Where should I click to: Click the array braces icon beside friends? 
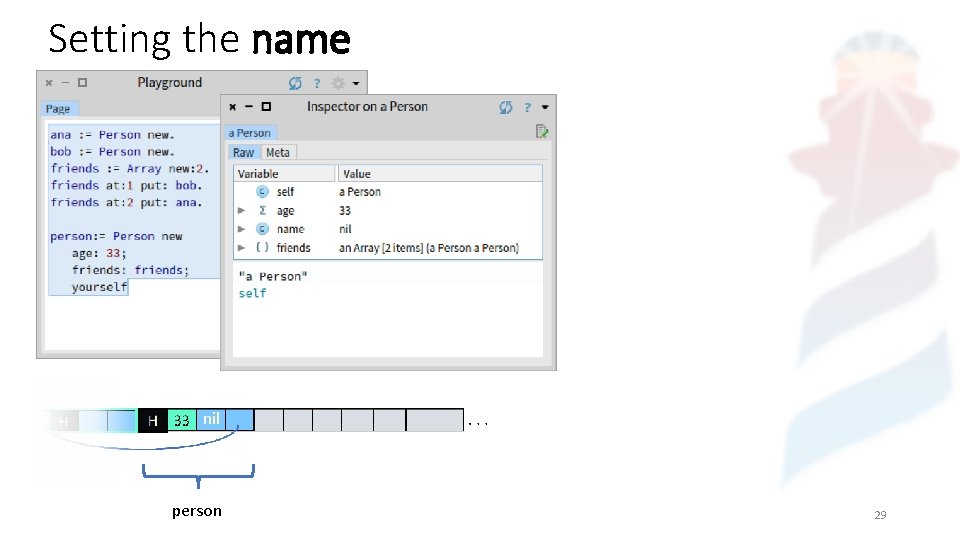coord(262,247)
